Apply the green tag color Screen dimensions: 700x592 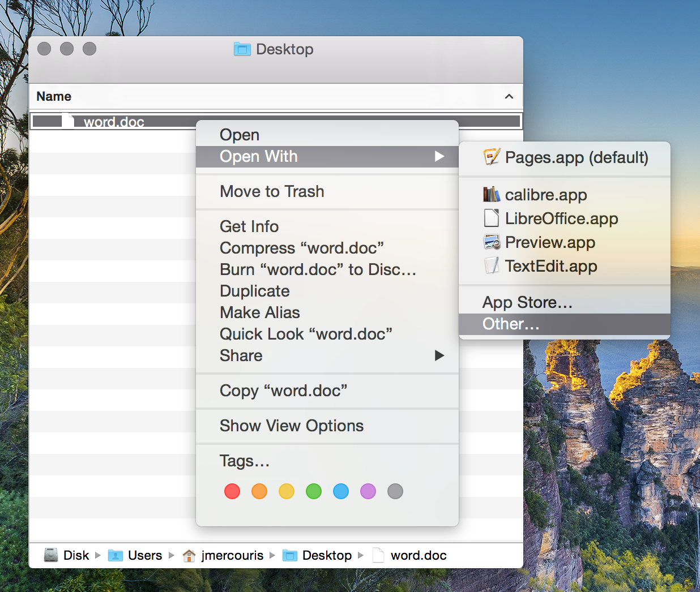click(314, 491)
